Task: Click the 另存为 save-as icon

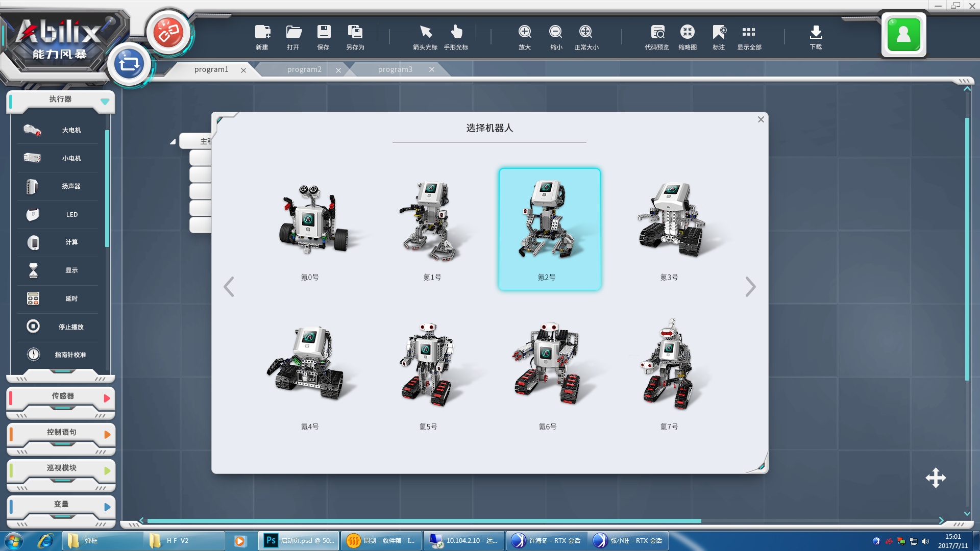Action: point(355,32)
